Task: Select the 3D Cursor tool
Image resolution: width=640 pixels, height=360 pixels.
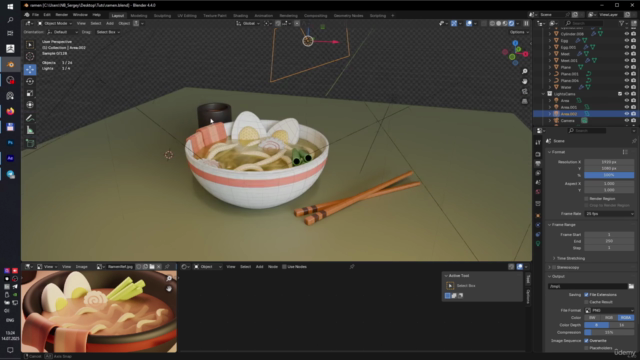Action: tap(30, 56)
